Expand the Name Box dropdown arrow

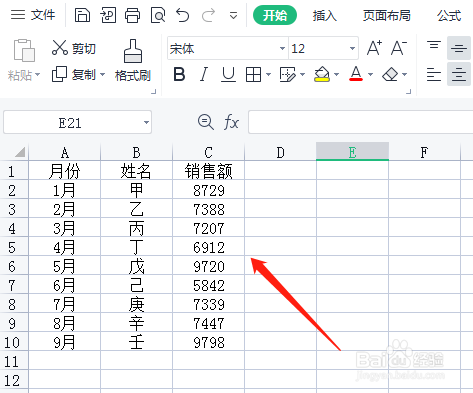coord(146,123)
